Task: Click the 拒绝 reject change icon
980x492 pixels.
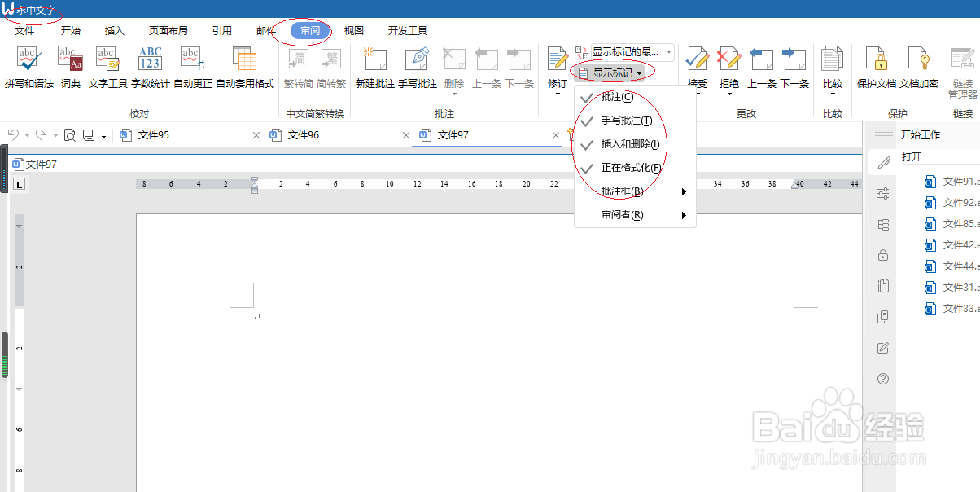Action: [729, 59]
